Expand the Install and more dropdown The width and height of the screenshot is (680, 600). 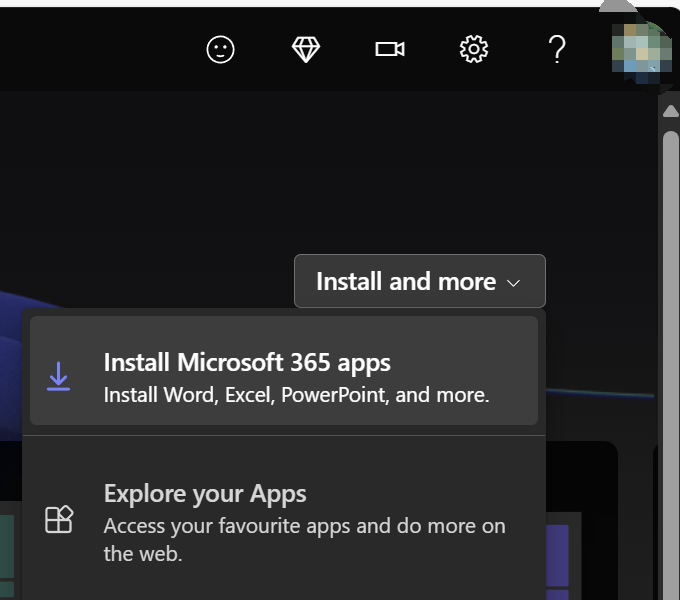click(x=420, y=281)
